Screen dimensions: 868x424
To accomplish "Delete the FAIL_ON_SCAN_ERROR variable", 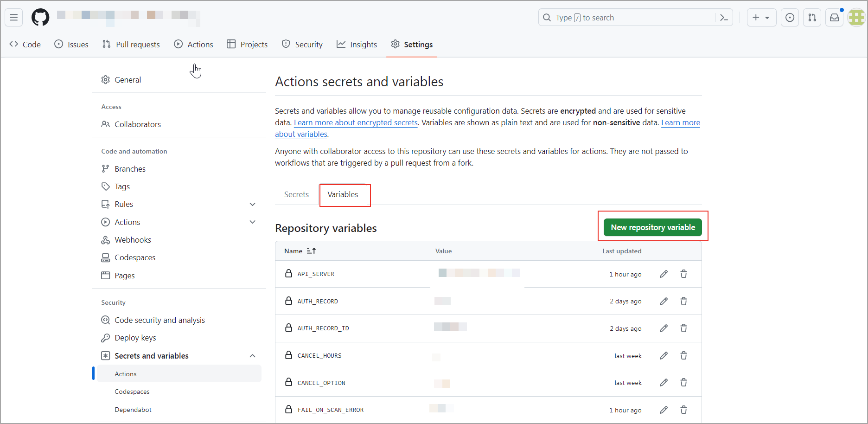I will point(683,410).
